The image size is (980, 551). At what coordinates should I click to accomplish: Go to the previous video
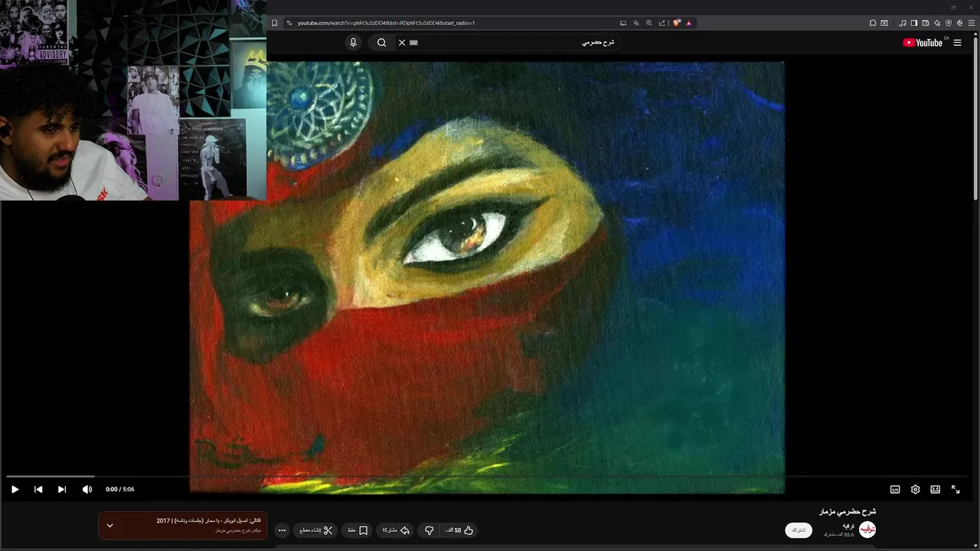click(x=38, y=489)
